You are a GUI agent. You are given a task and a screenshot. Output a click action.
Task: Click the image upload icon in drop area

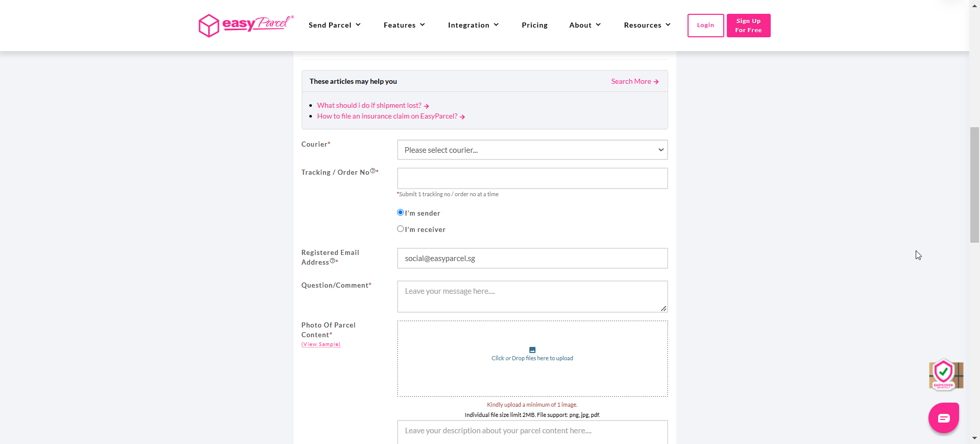(532, 350)
